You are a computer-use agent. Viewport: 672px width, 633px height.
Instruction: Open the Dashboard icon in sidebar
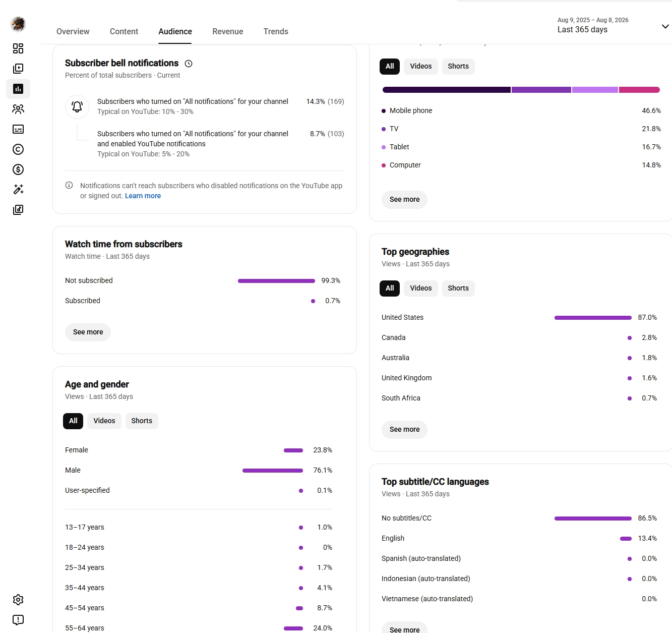[x=18, y=48]
